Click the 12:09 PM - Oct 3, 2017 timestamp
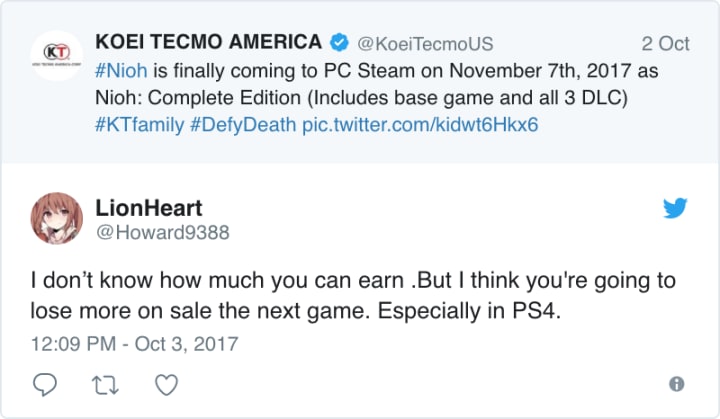 point(135,344)
